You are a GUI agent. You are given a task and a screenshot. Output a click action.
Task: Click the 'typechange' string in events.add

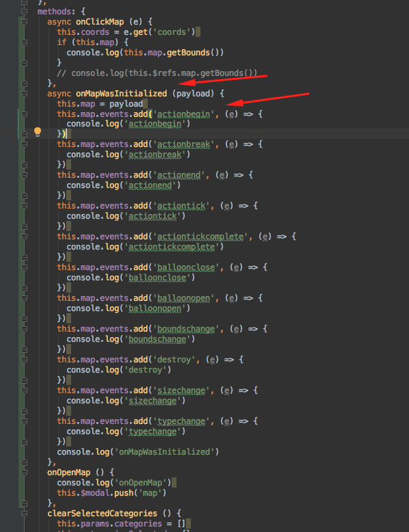tap(181, 421)
